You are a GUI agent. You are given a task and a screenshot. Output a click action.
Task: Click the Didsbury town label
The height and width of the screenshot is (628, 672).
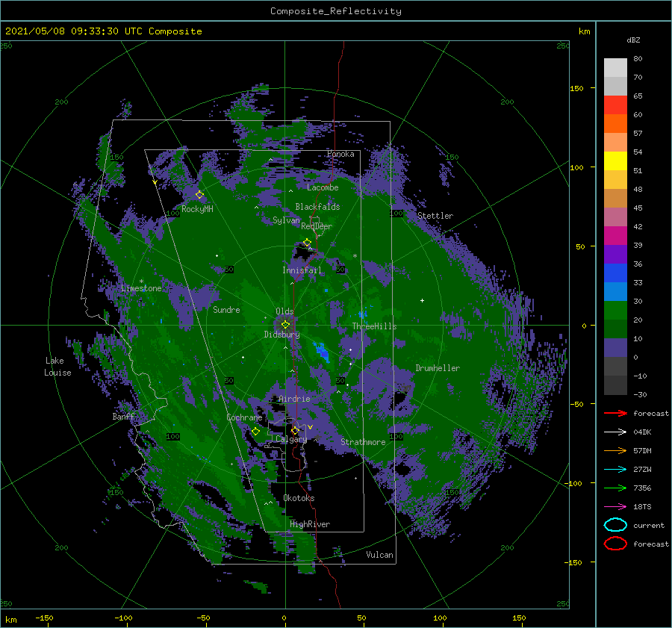(281, 335)
